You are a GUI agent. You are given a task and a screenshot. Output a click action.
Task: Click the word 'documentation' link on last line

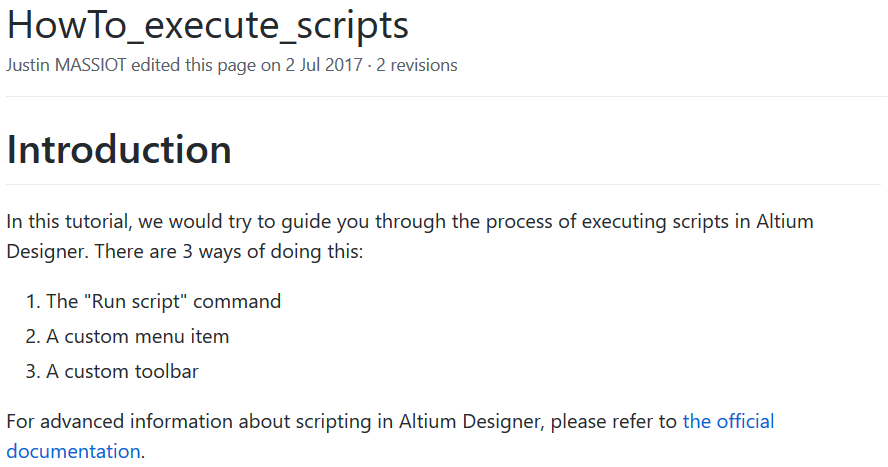coord(74,451)
